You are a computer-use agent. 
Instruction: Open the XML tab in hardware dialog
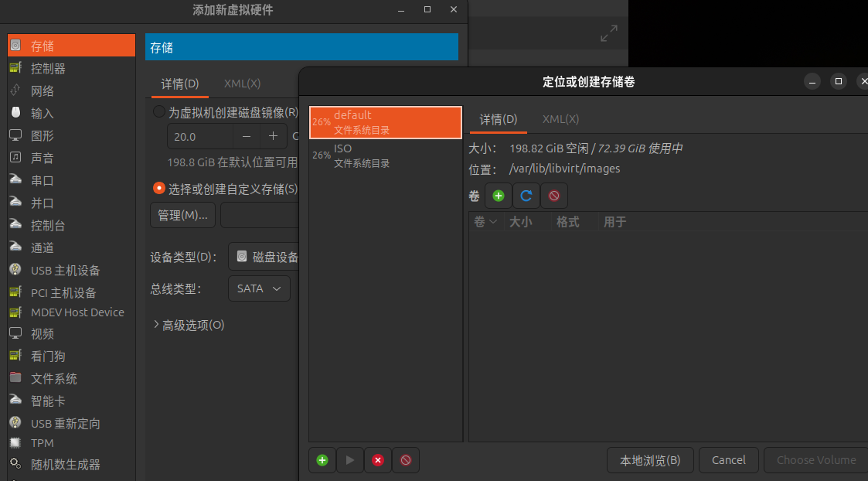pos(242,84)
